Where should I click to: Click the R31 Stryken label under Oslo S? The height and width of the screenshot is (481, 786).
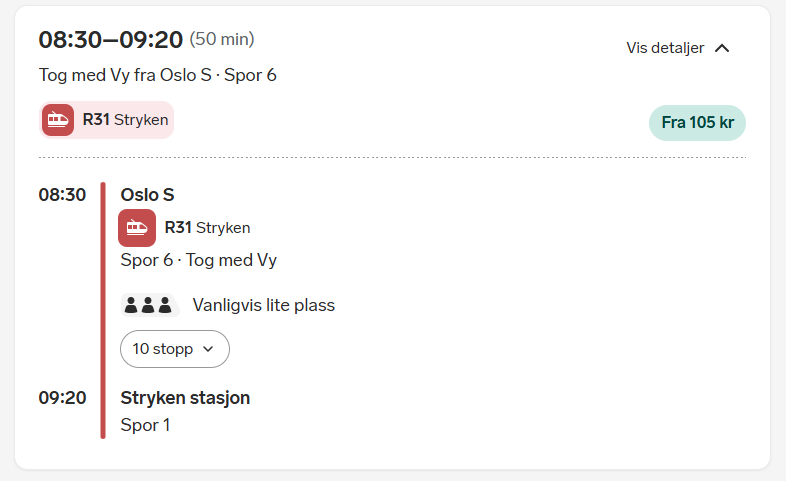207,227
